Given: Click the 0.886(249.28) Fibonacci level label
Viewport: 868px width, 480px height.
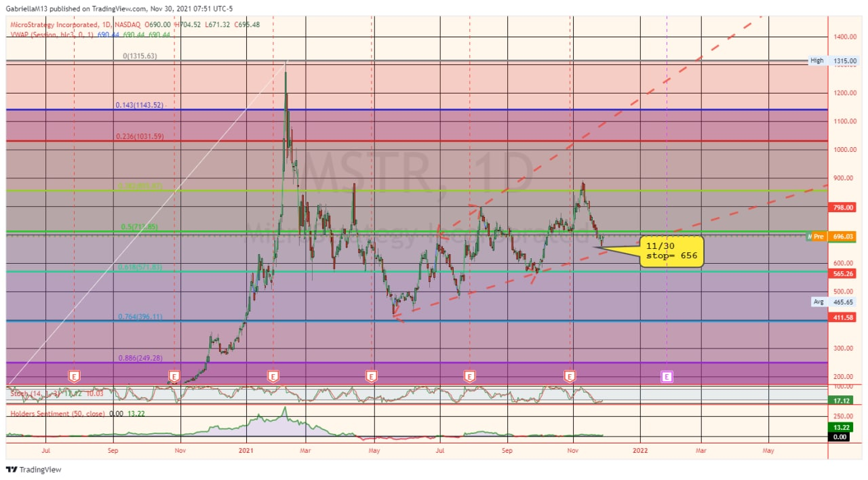Looking at the screenshot, I should point(140,358).
